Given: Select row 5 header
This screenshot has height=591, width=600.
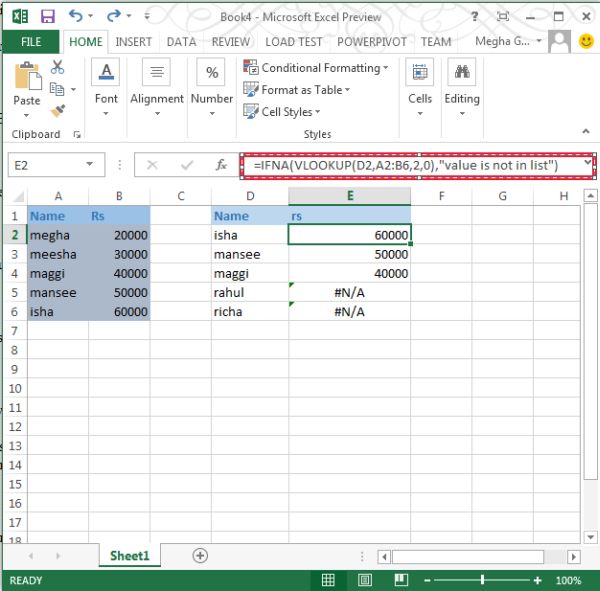Looking at the screenshot, I should coord(15,292).
